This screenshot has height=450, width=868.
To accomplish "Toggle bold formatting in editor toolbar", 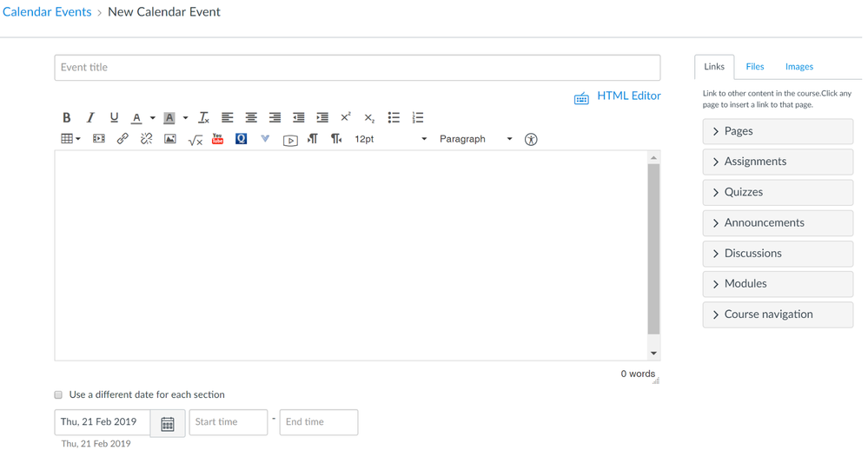I will 66,117.
